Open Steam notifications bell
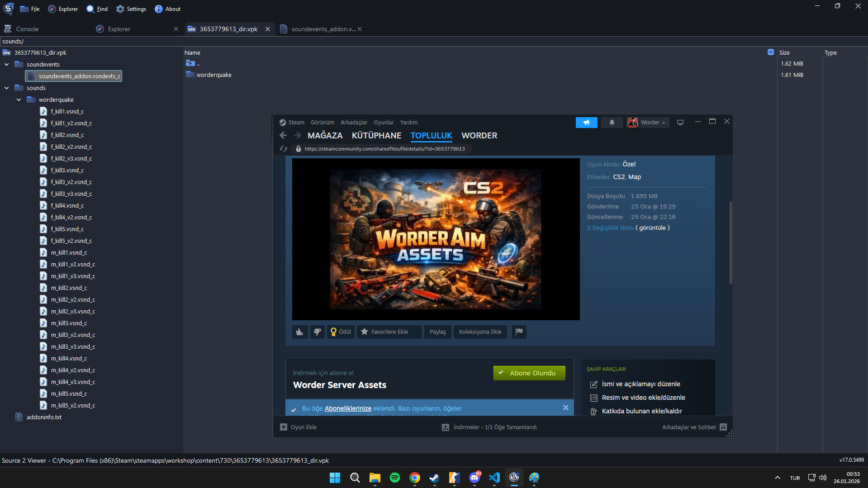 pyautogui.click(x=612, y=123)
